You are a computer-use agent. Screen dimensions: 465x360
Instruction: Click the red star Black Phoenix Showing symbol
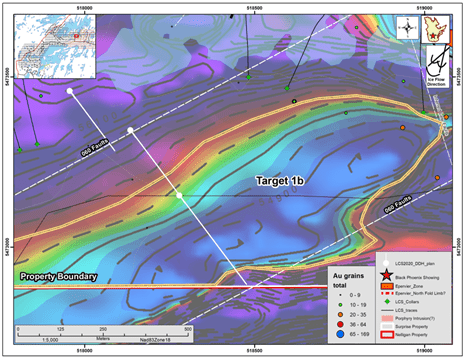point(386,276)
